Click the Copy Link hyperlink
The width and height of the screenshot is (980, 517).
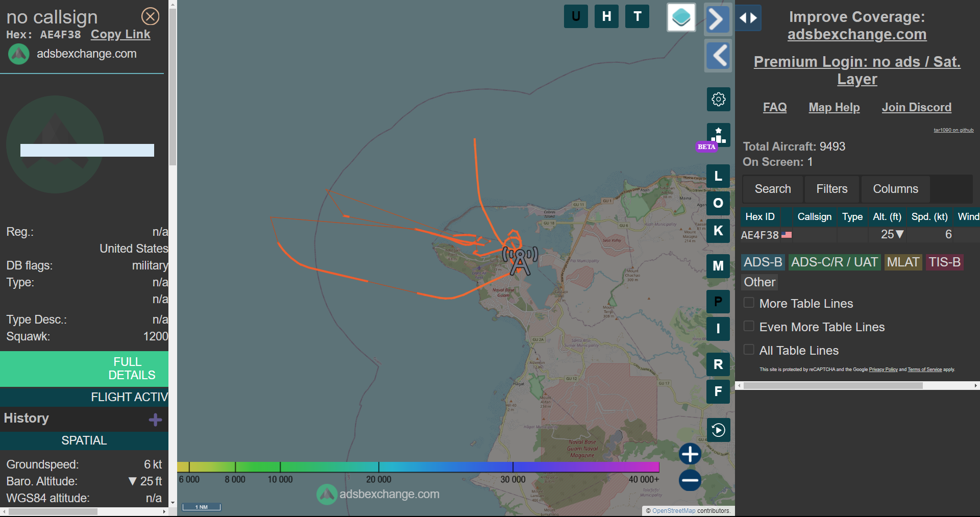coord(120,34)
